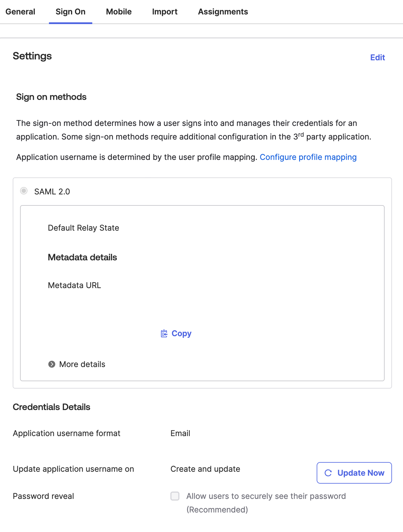Expand More details section
This screenshot has height=532, width=403.
point(82,364)
